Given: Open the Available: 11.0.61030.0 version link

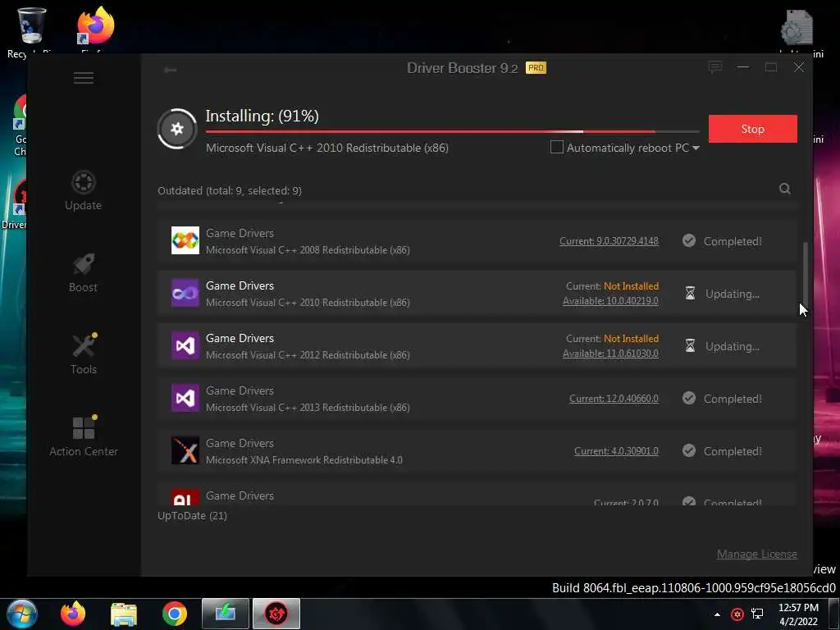Looking at the screenshot, I should coord(610,354).
